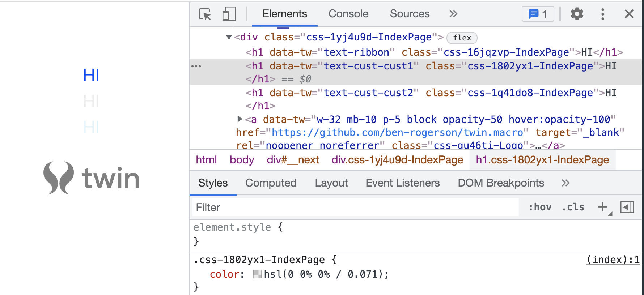Edit the .css-1802yx1-IndexPage selector
This screenshot has width=644, height=295.
[x=259, y=260]
